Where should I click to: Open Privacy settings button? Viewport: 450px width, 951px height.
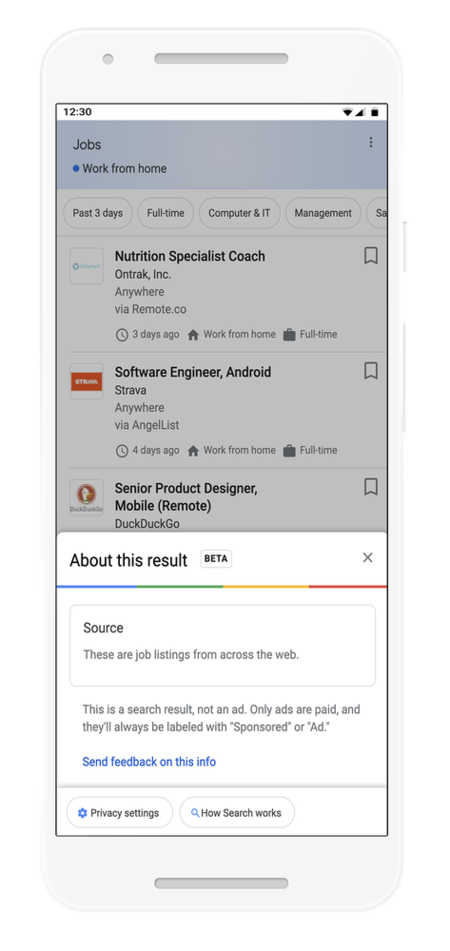coord(119,813)
